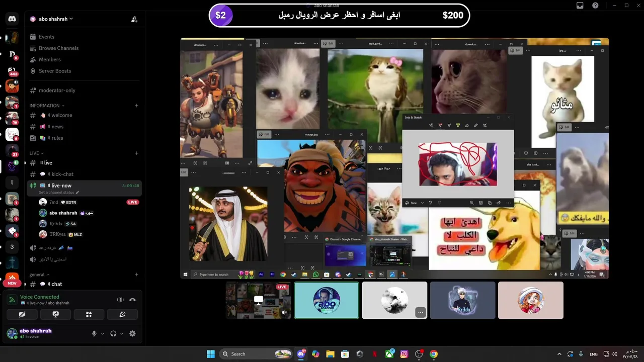Collapse the LIVE category

click(36, 153)
